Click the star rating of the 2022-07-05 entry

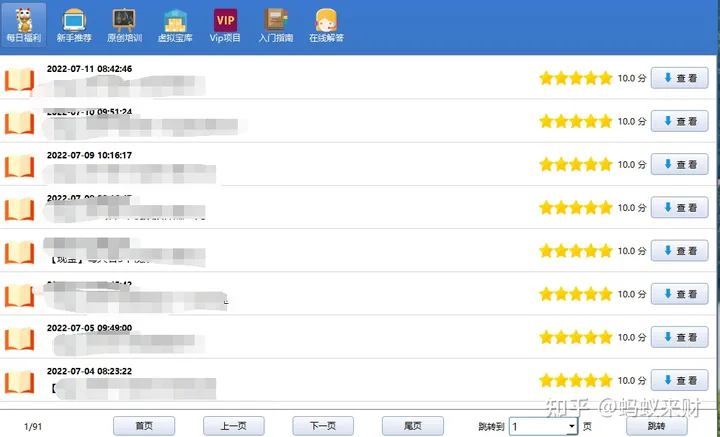pyautogui.click(x=575, y=338)
